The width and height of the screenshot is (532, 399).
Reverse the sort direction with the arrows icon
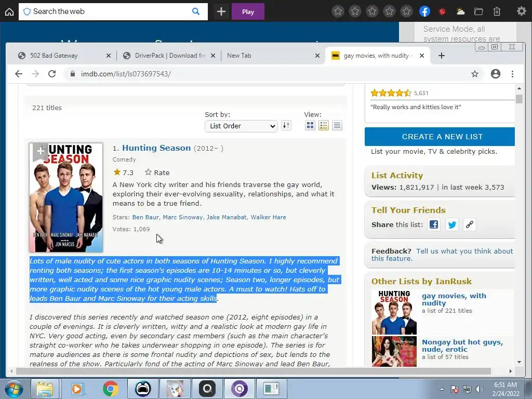pos(286,126)
